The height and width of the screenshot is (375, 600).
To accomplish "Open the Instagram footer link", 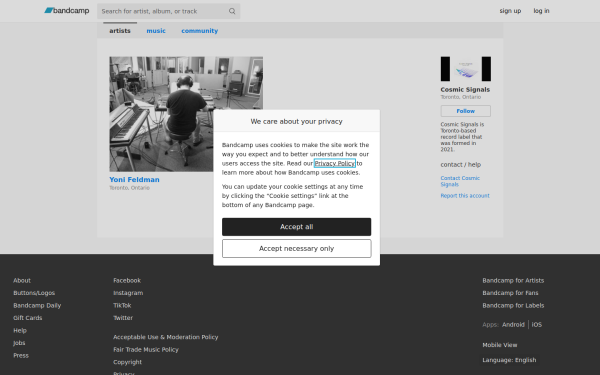I will (128, 293).
